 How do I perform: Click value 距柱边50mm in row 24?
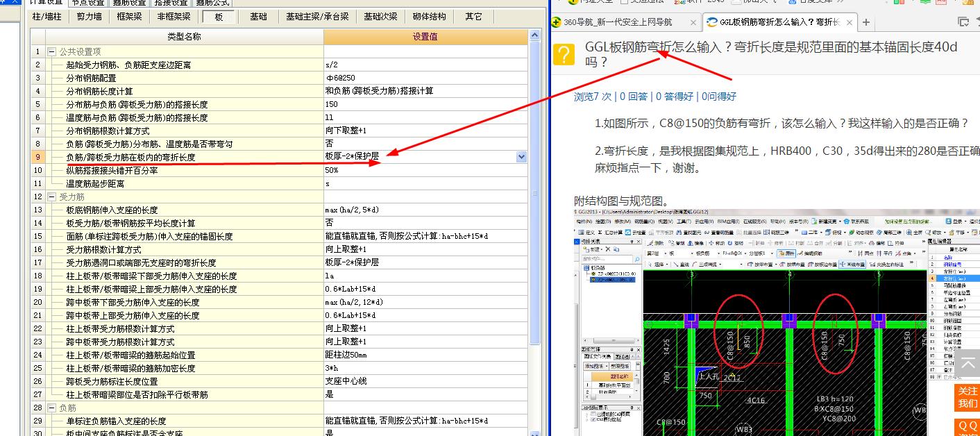point(425,355)
